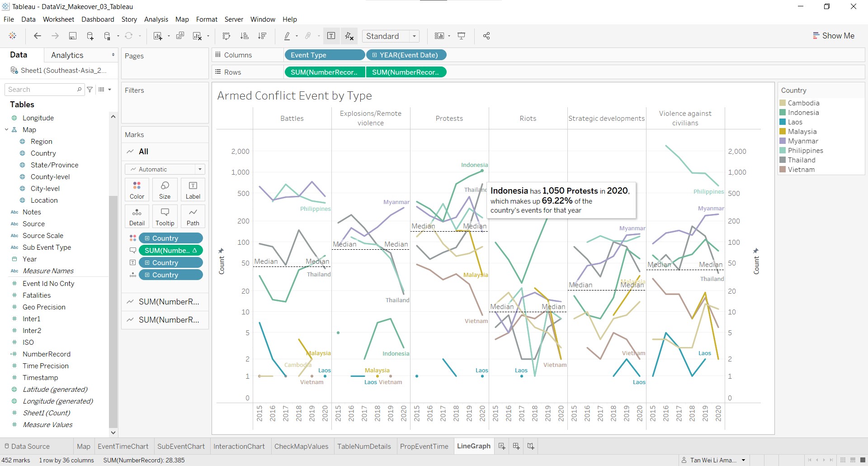Open the Analysis menu
Image resolution: width=868 pixels, height=466 pixels.
tap(156, 19)
